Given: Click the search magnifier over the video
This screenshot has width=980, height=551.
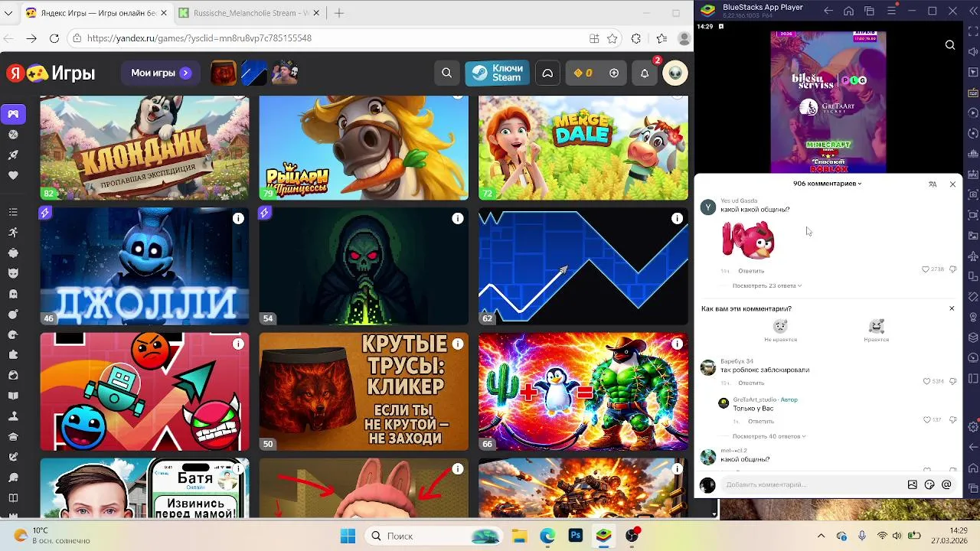Looking at the screenshot, I should (950, 45).
